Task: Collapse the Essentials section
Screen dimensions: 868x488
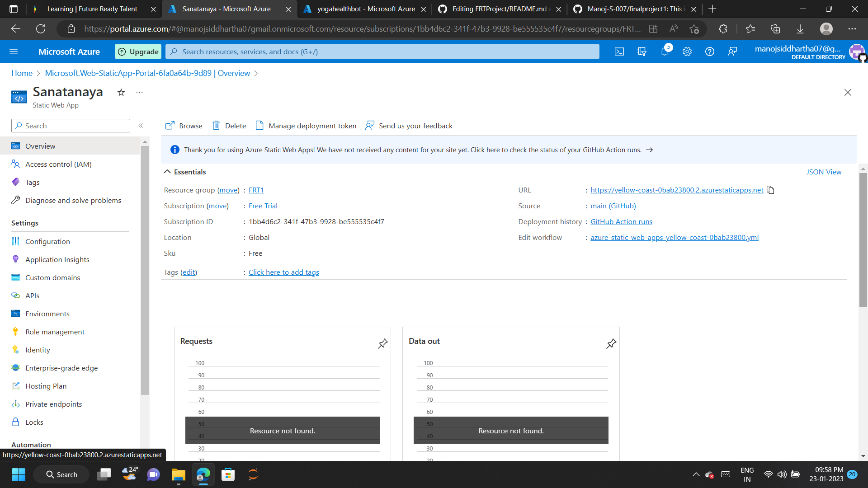Action: 167,172
